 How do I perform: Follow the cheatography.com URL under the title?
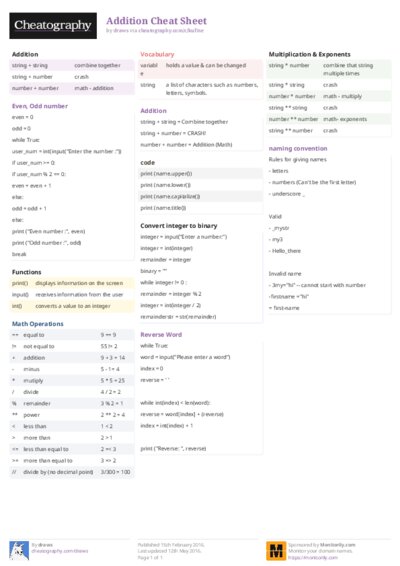tap(171, 31)
